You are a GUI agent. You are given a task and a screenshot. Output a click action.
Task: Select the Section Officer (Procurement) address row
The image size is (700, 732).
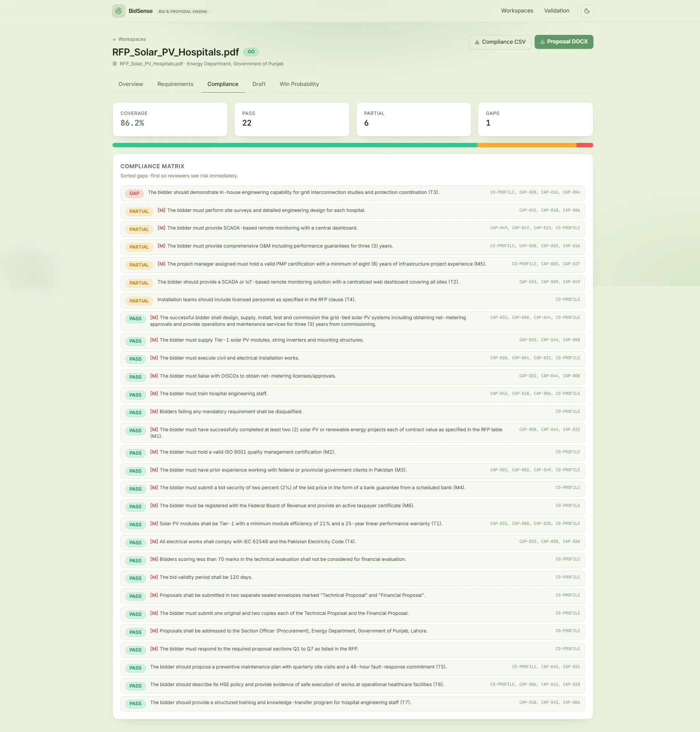pyautogui.click(x=352, y=632)
